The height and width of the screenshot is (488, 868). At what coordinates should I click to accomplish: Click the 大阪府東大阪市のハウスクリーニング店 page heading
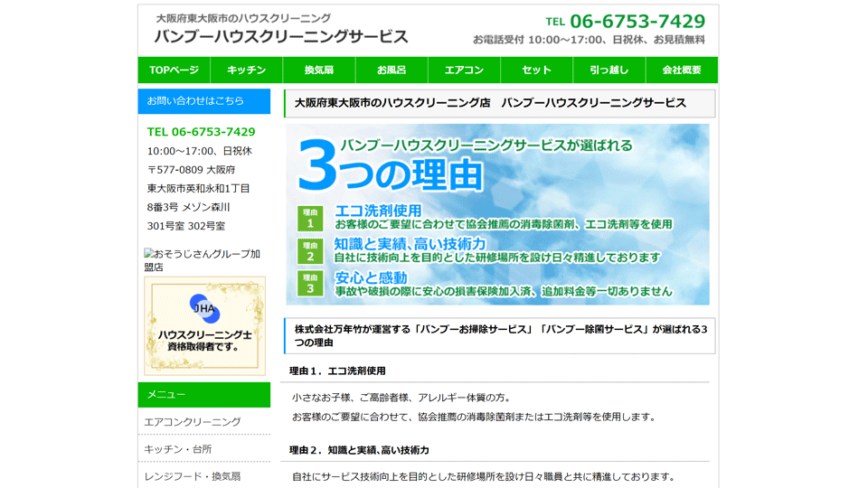[x=500, y=103]
